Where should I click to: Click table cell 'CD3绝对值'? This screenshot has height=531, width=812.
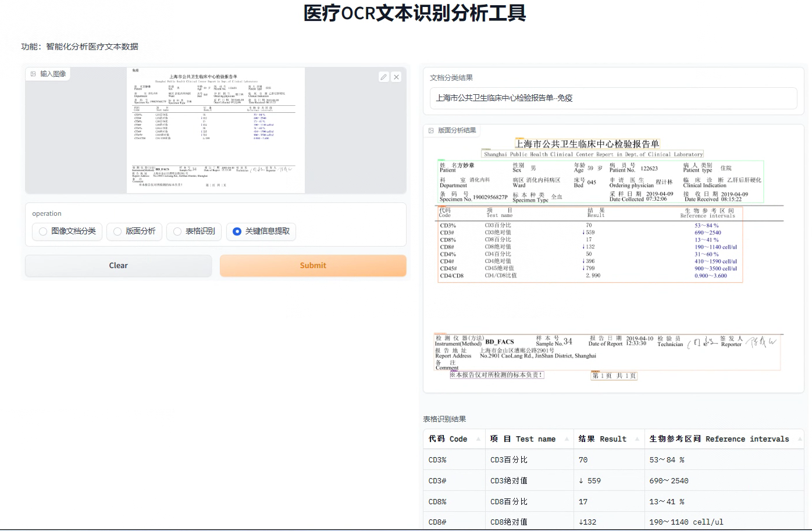click(530, 481)
